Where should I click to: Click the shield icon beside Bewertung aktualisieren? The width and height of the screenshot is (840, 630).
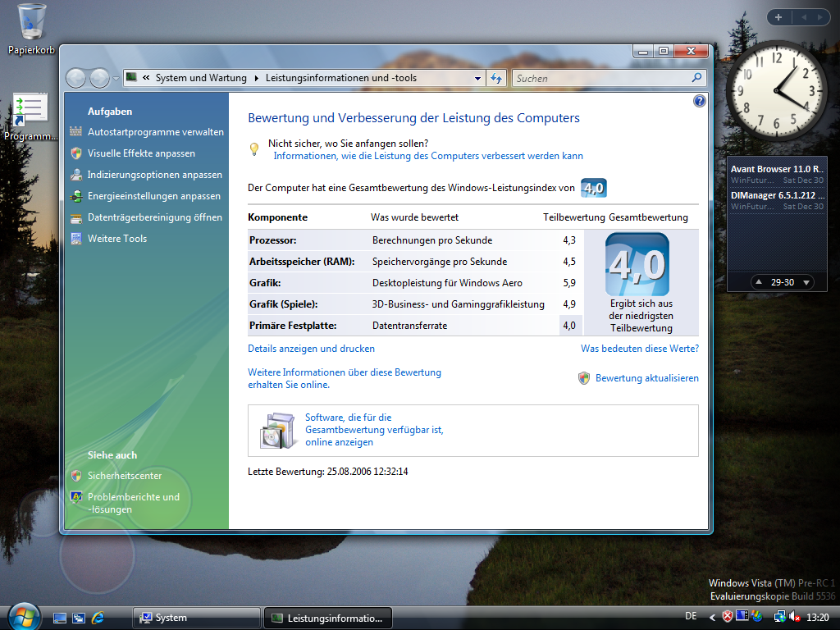tap(584, 378)
